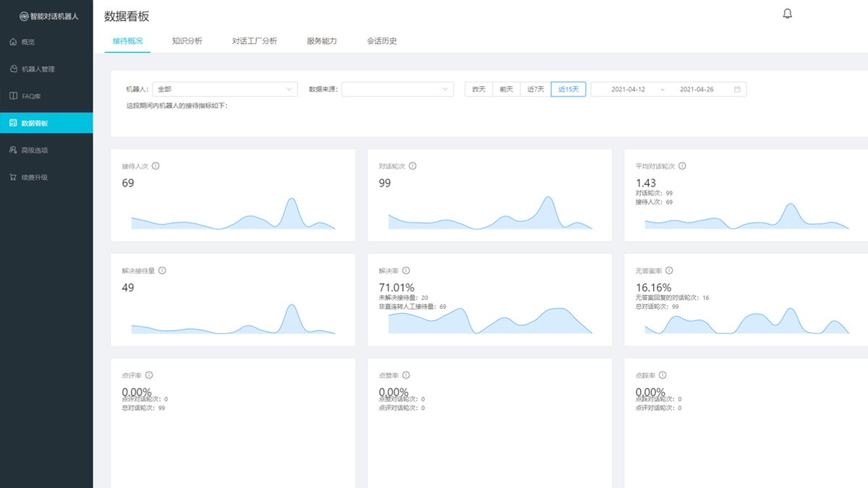
Task: Open 高级选项 in the sidebar
Action: [46, 150]
